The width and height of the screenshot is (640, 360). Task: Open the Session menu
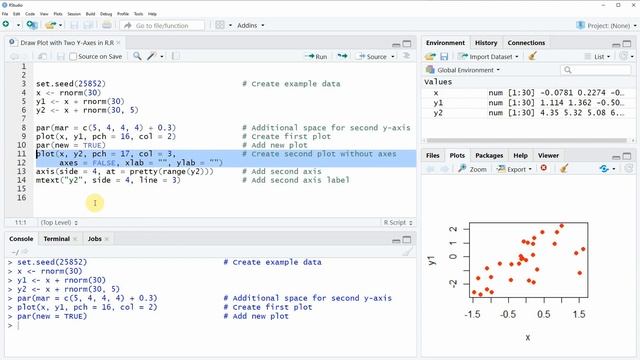tap(74, 14)
